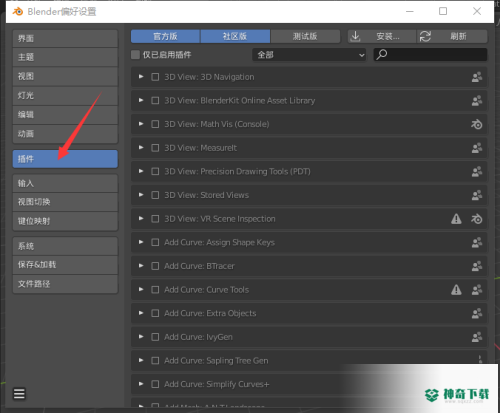Open the 界面 preferences section

tap(65, 38)
